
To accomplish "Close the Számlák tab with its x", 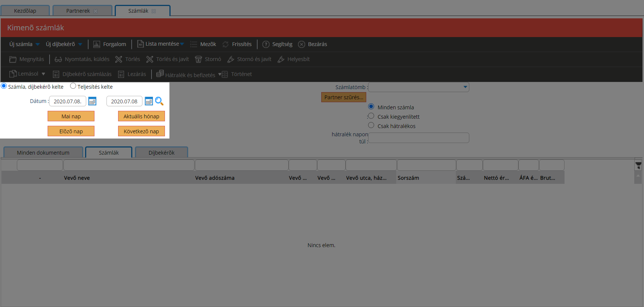I will pos(154,11).
